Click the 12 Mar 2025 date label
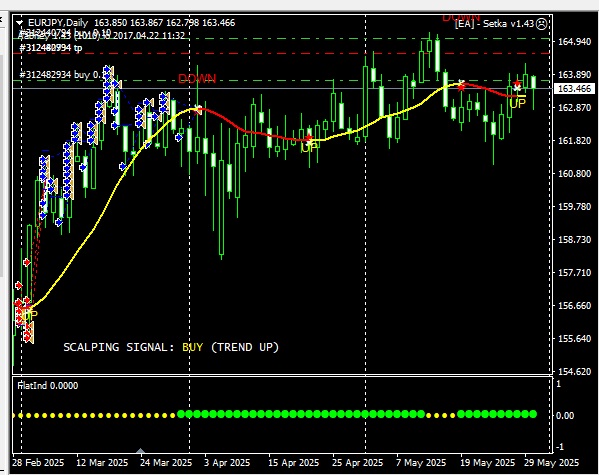 102,463
